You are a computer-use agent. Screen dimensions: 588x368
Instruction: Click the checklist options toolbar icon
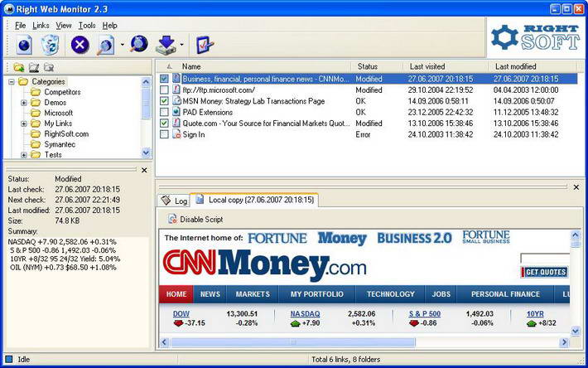[205, 45]
